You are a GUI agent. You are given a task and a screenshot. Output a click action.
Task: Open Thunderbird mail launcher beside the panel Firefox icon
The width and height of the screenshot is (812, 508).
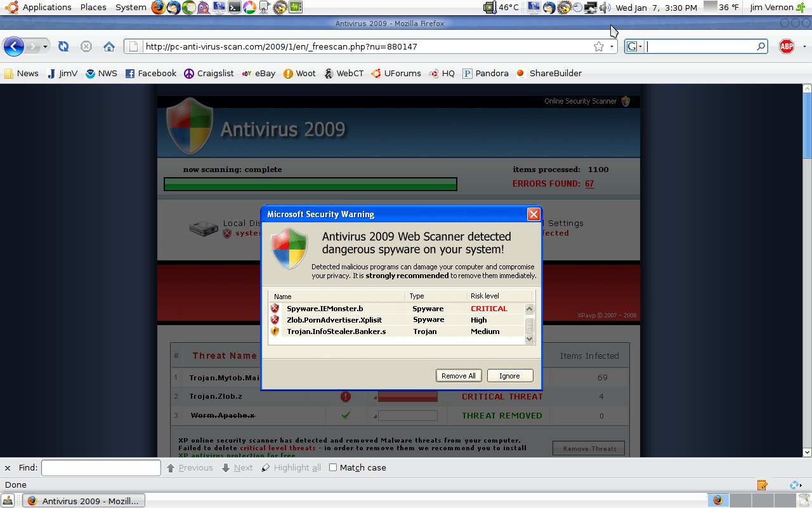tap(173, 8)
